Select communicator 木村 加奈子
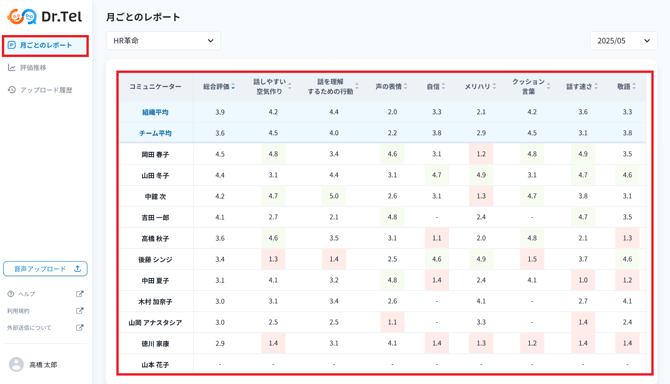 point(156,302)
